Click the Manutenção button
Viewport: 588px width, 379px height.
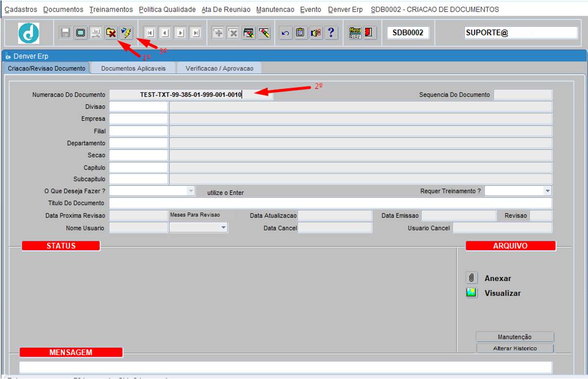(515, 337)
